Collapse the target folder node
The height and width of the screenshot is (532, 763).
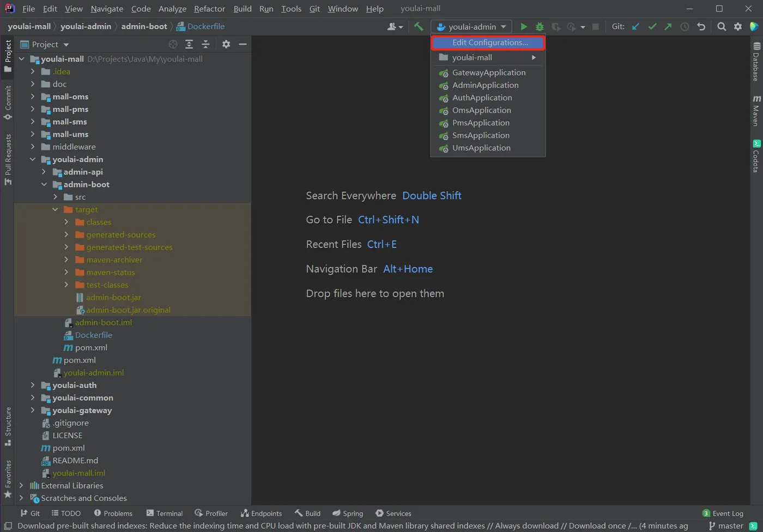coord(55,209)
